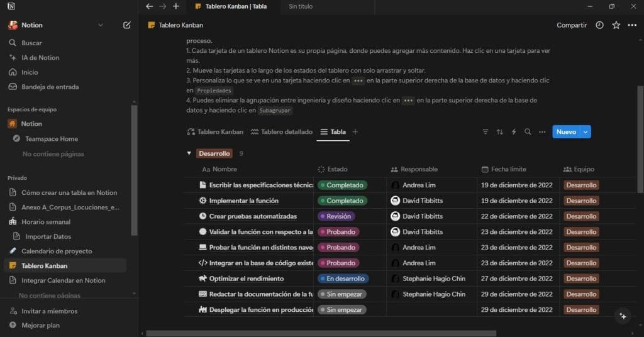The image size is (644, 337).
Task: Collapse the Desarrollo group triangle
Action: pos(189,153)
